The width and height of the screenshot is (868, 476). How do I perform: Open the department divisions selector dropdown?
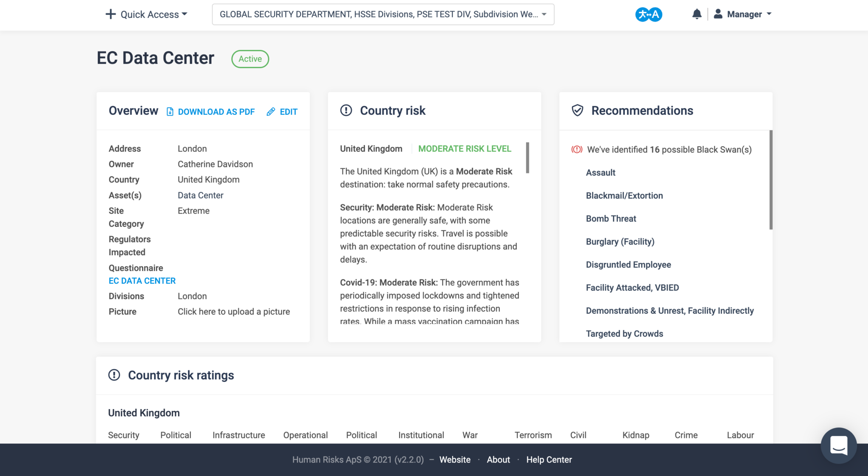click(x=383, y=14)
